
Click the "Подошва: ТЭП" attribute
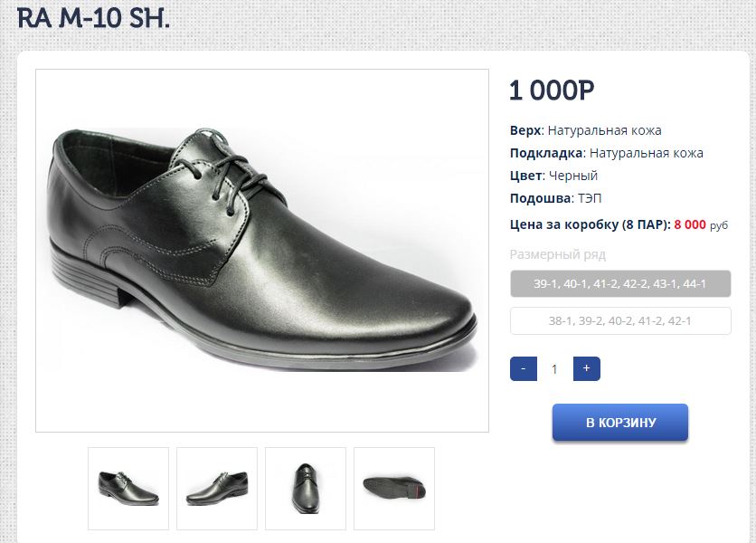coord(555,198)
